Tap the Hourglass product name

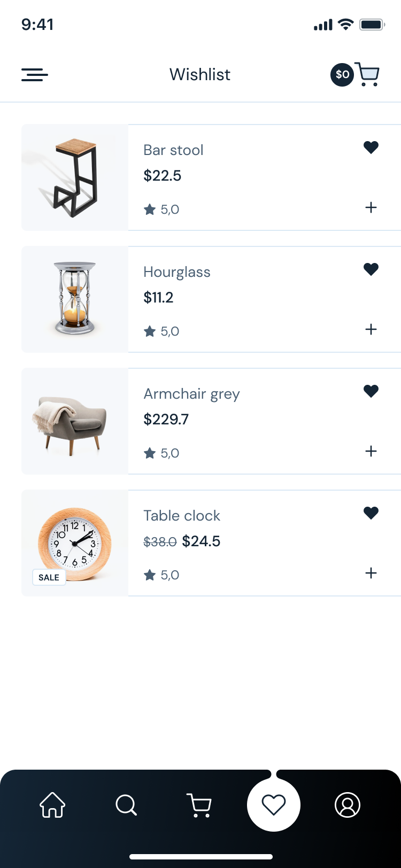point(177,272)
